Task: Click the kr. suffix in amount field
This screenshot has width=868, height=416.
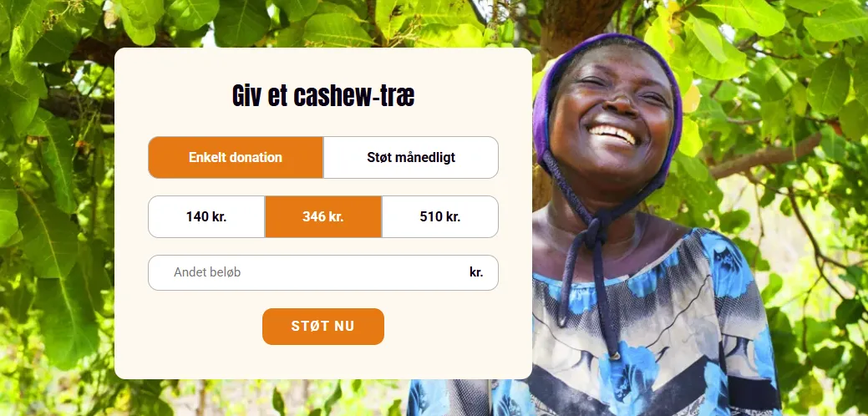Action: tap(476, 272)
